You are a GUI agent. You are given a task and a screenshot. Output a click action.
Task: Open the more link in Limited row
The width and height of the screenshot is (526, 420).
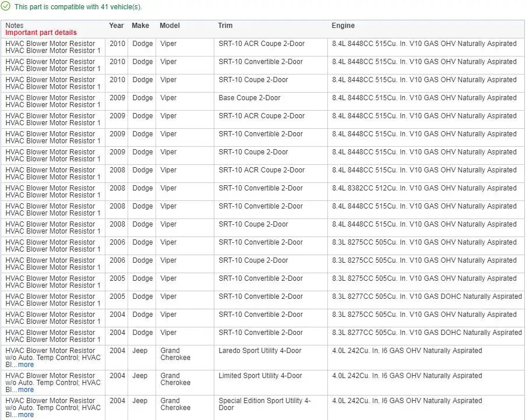[26, 390]
